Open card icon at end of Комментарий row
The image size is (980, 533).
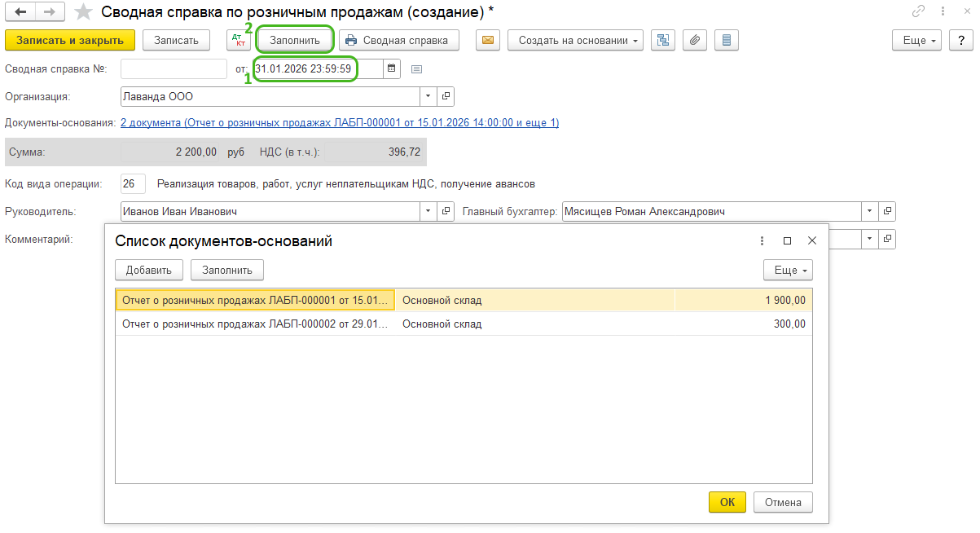coord(887,239)
